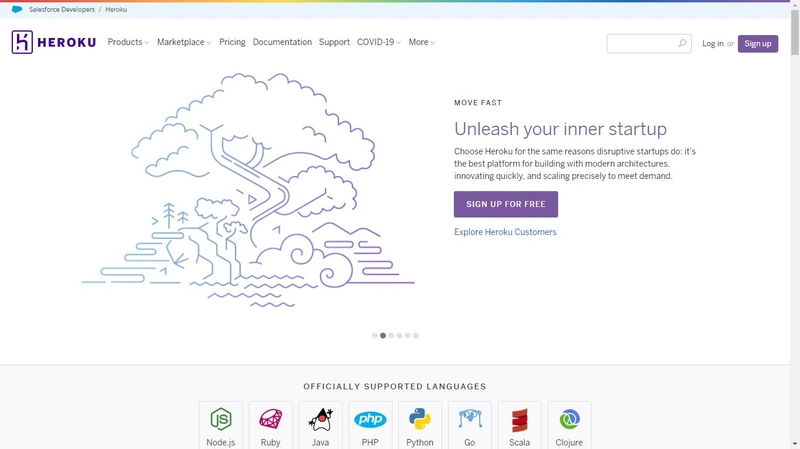Open Explore Heroku Customers link
The image size is (800, 449).
505,232
